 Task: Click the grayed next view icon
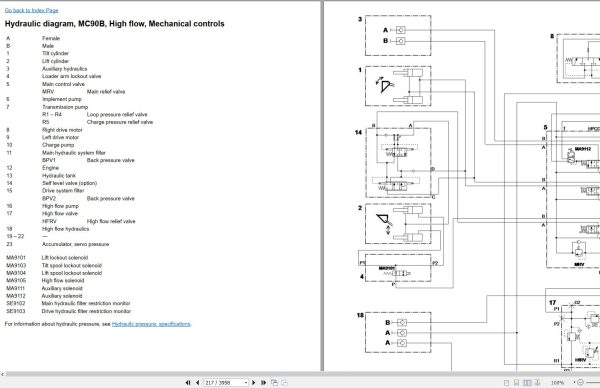click(285, 382)
